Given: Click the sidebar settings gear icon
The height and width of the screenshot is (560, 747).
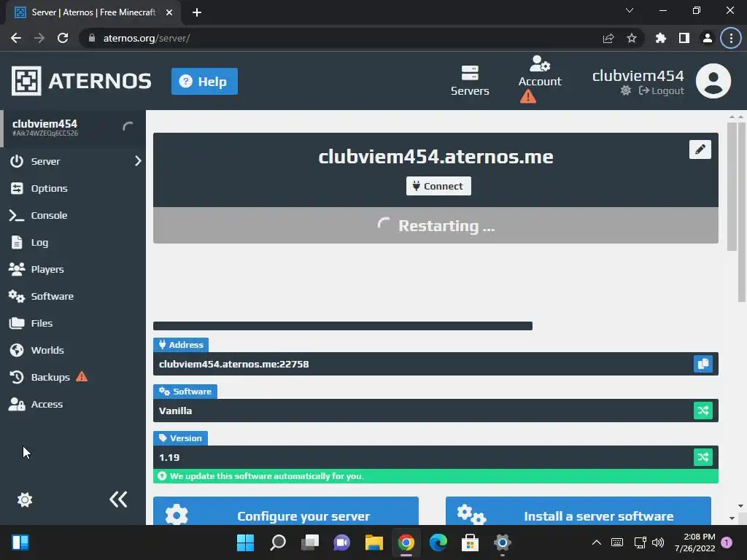Looking at the screenshot, I should 25,499.
